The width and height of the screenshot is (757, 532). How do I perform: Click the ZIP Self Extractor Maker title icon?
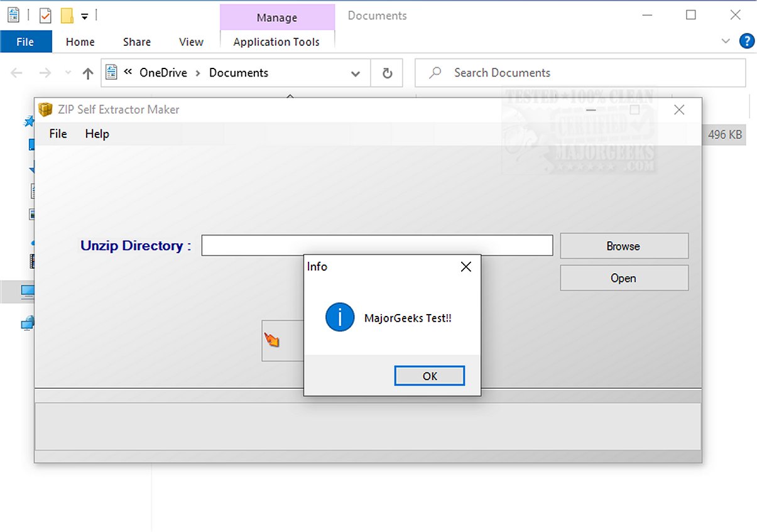(45, 110)
